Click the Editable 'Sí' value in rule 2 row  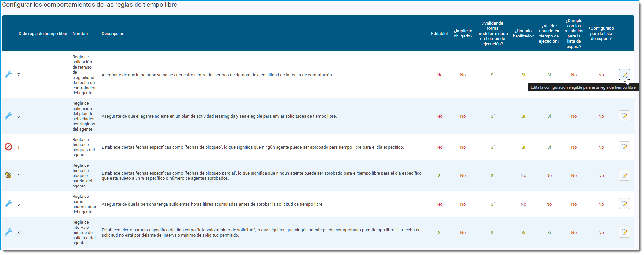440,175
